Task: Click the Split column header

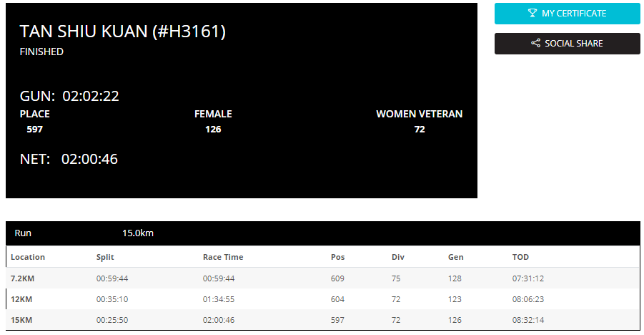Action: pyautogui.click(x=105, y=257)
